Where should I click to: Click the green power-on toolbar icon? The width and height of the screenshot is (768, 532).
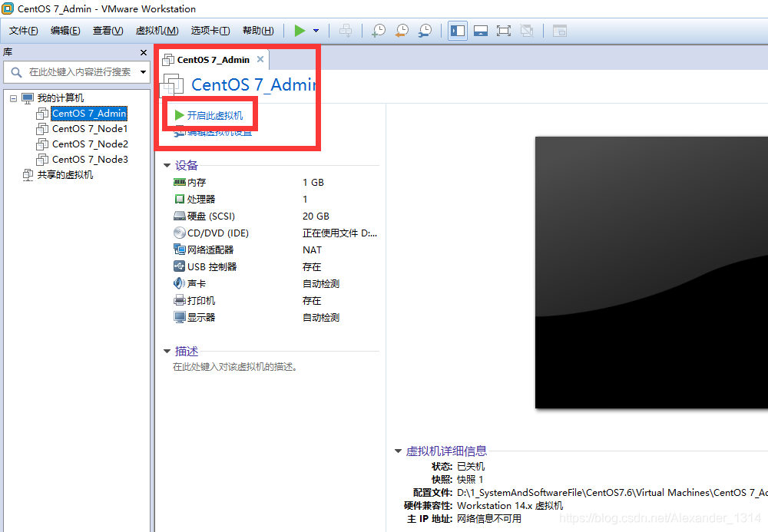point(300,31)
